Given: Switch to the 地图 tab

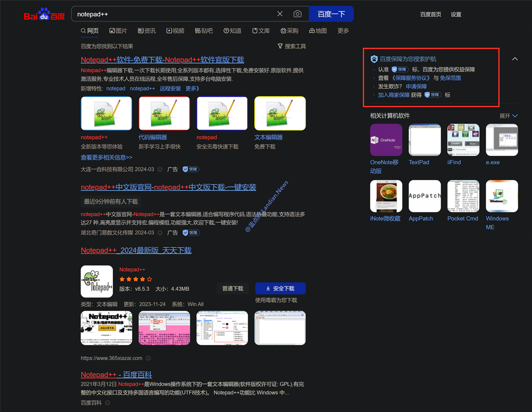Looking at the screenshot, I should point(318,31).
